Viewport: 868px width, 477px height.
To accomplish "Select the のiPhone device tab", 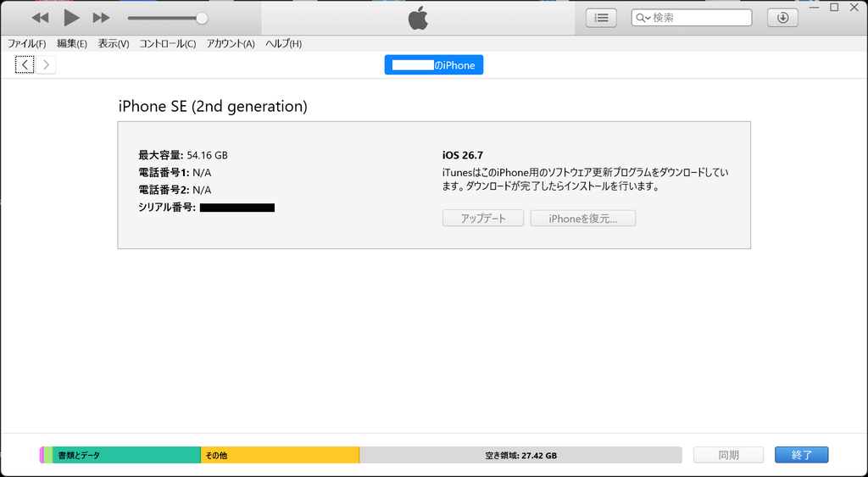I will click(434, 64).
